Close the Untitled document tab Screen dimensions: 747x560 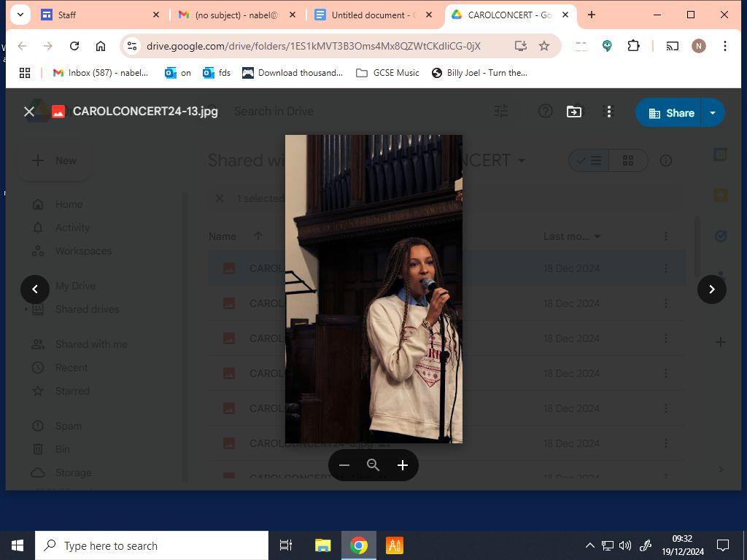429,15
